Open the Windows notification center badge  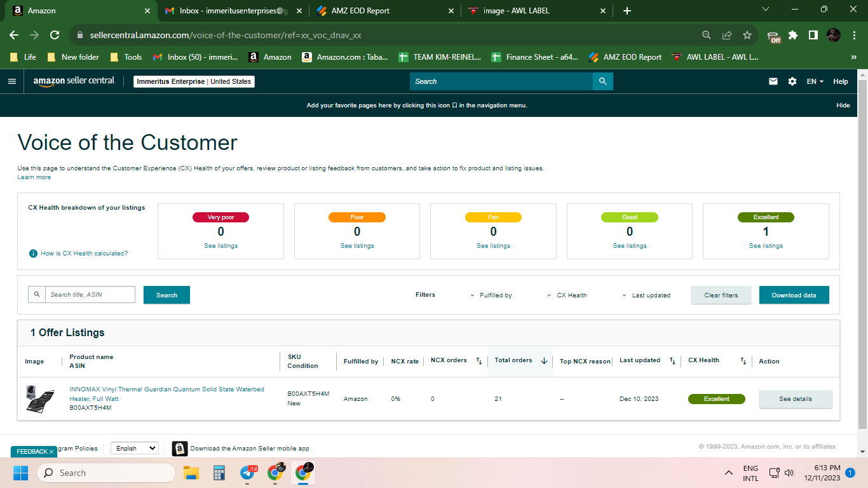(x=850, y=473)
